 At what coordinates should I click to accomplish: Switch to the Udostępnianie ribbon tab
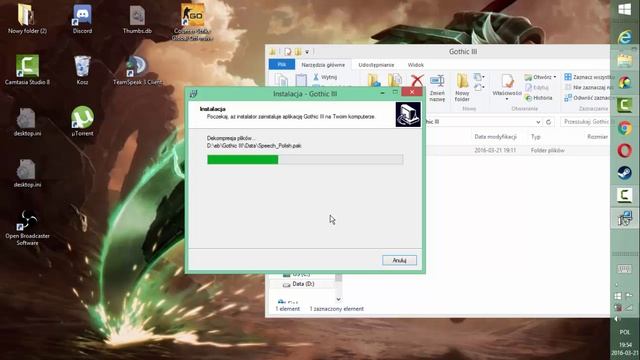coord(376,64)
